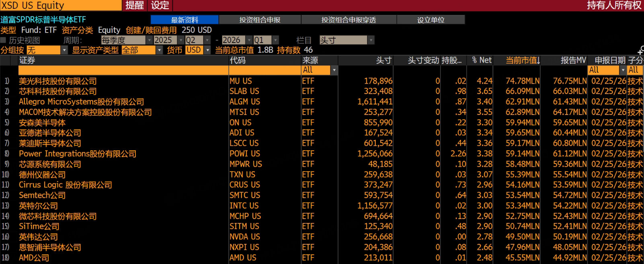Click the 证券 name filter input field
Image resolution: width=644 pixels, height=264 pixels.
pyautogui.click(x=123, y=70)
